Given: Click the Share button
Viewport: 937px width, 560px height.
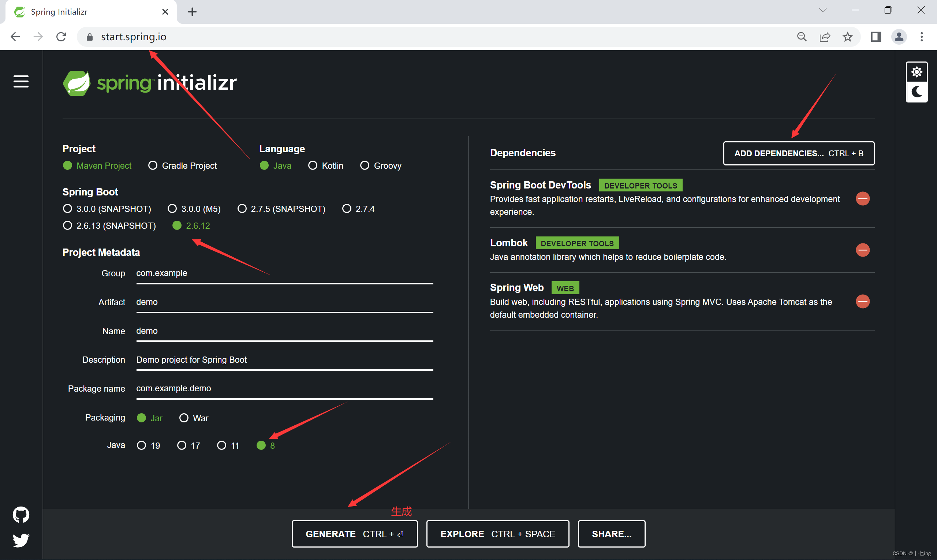Looking at the screenshot, I should 611,534.
